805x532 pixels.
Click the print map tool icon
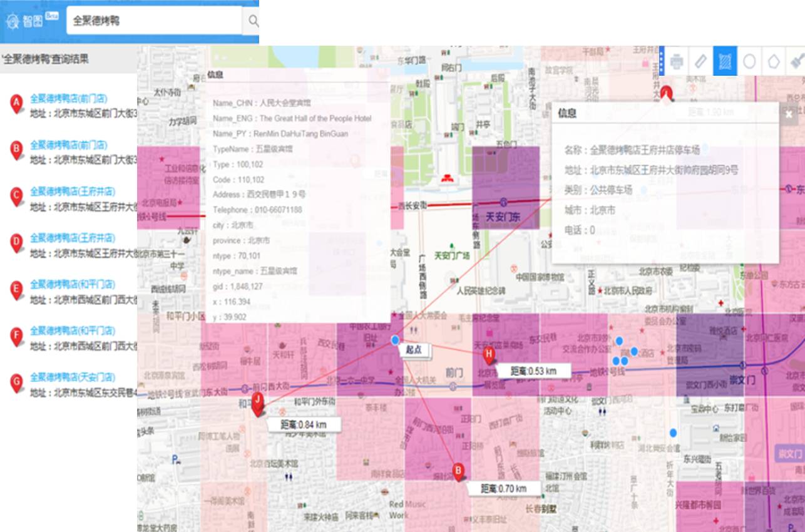point(677,61)
